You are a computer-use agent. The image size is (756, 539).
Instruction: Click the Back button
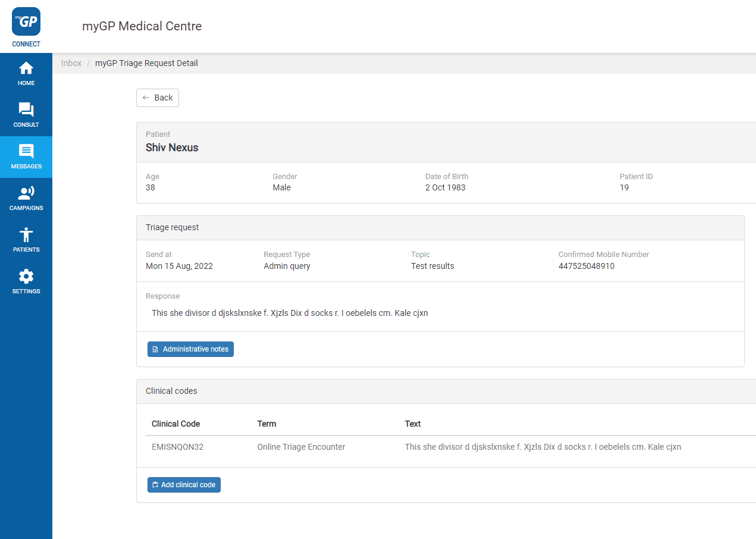158,98
